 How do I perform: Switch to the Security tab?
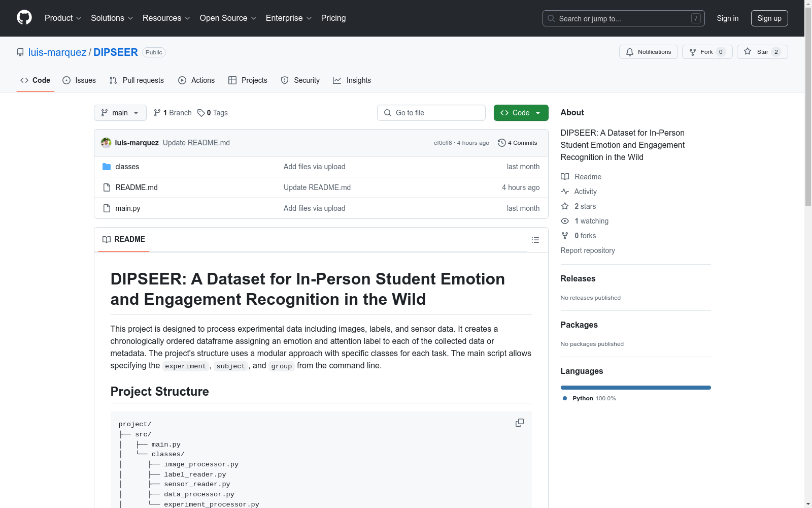(x=300, y=80)
